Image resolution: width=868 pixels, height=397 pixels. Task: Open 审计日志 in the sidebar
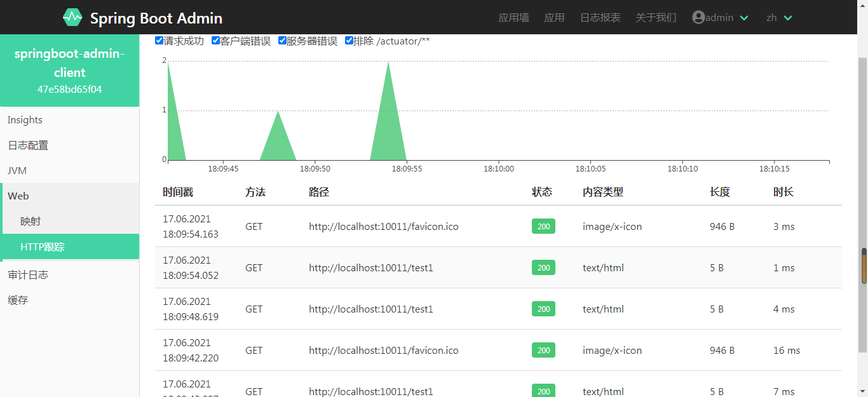tap(69, 275)
